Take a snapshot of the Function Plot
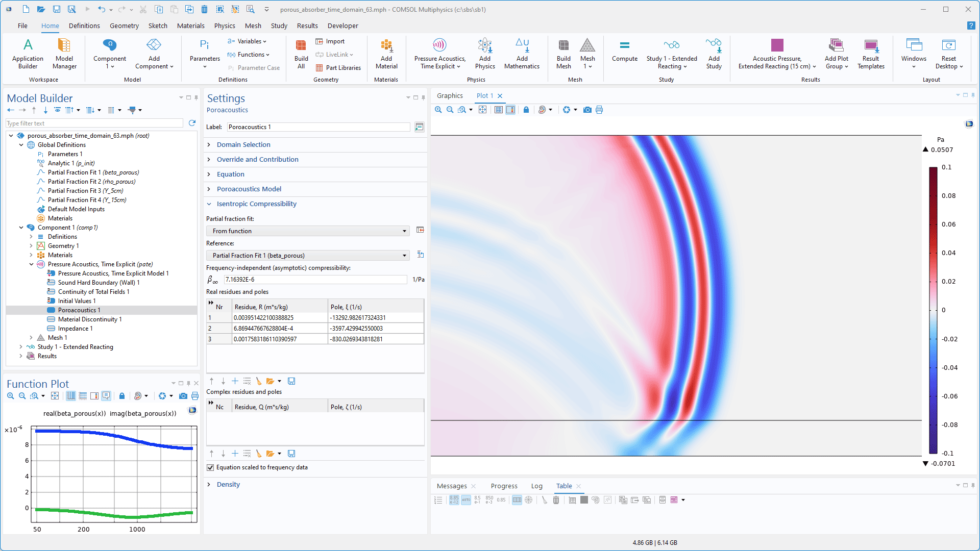This screenshot has height=551, width=980. 183,396
